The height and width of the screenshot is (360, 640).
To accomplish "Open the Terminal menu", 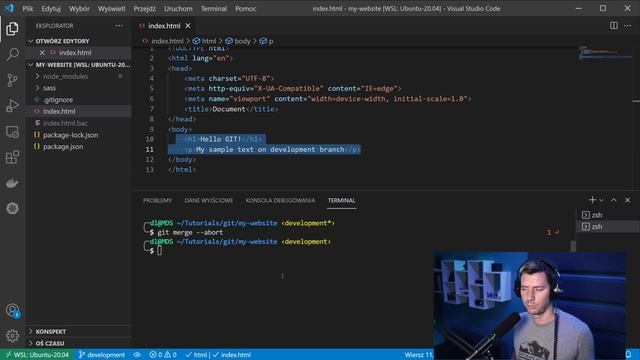I will coord(213,9).
